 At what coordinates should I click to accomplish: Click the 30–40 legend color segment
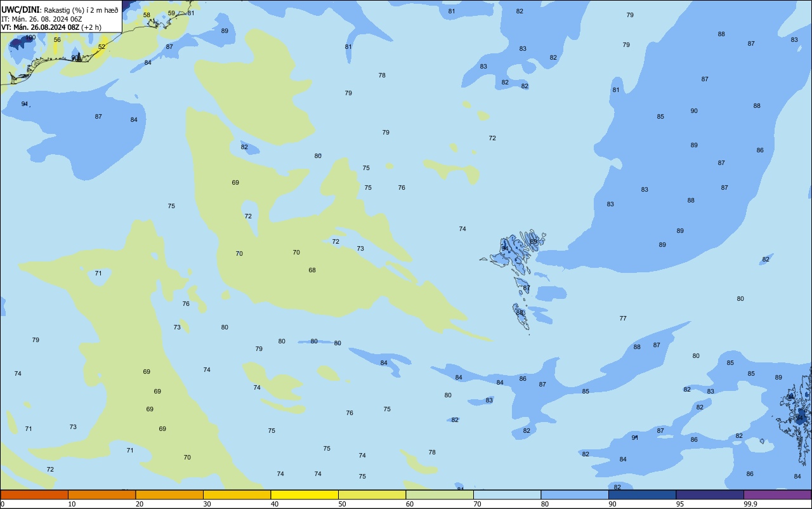(237, 494)
